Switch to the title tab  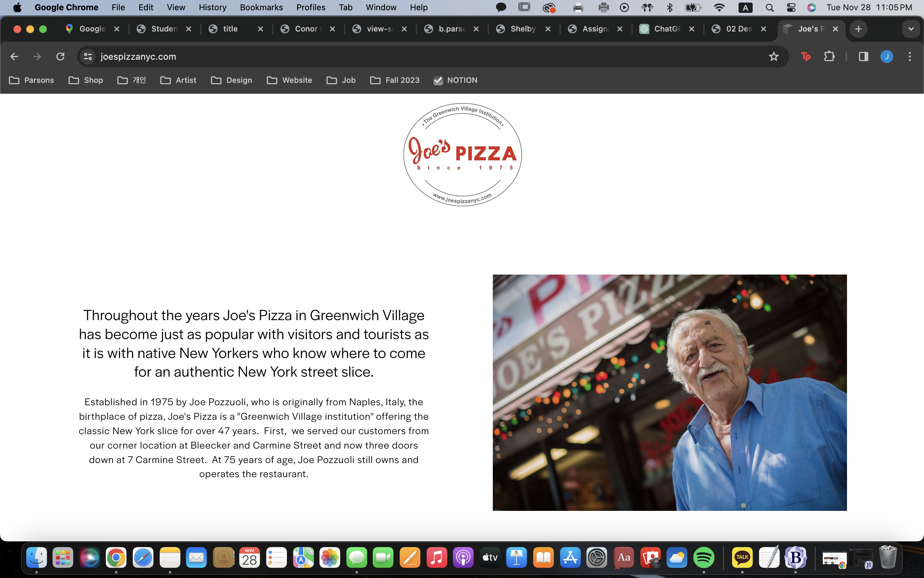pyautogui.click(x=236, y=29)
